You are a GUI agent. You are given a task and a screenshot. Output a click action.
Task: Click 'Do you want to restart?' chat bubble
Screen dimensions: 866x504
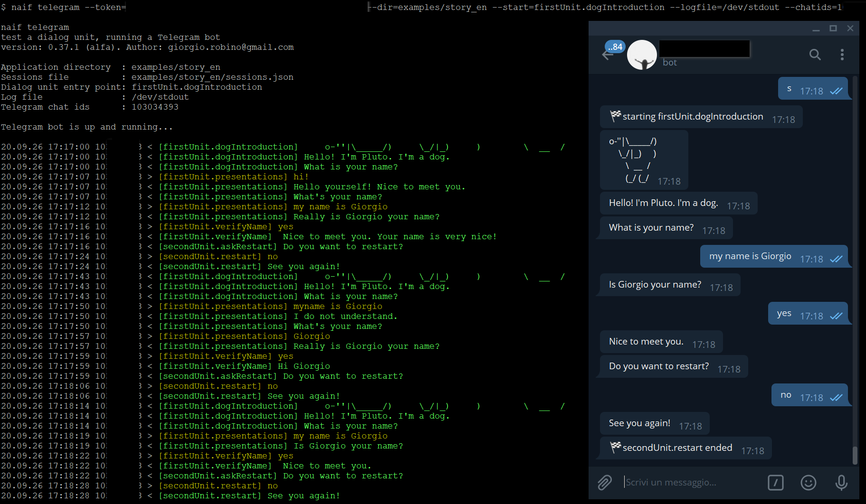coord(674,366)
